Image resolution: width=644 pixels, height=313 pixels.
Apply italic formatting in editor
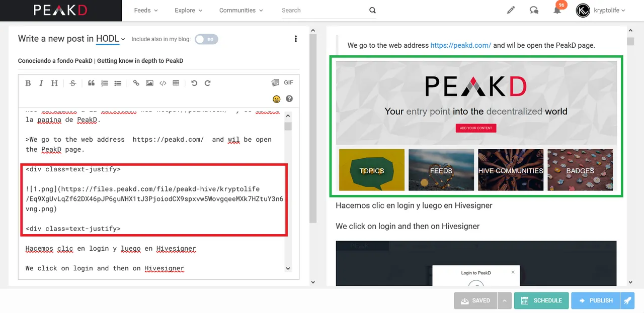coord(41,83)
